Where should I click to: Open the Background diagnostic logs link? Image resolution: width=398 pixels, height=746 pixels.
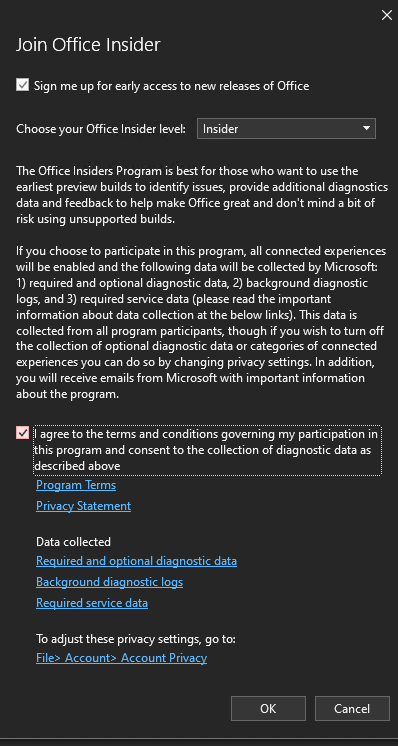(x=109, y=582)
